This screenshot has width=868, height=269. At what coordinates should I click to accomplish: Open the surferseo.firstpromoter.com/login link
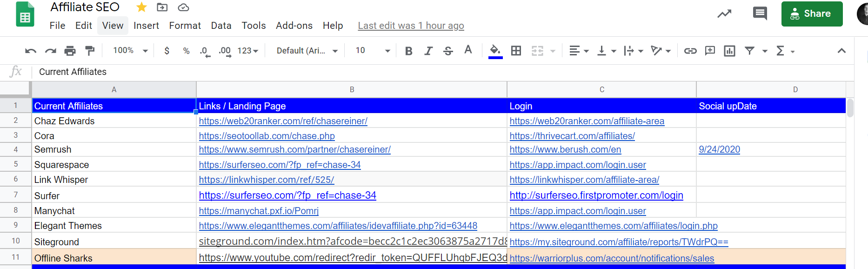596,195
